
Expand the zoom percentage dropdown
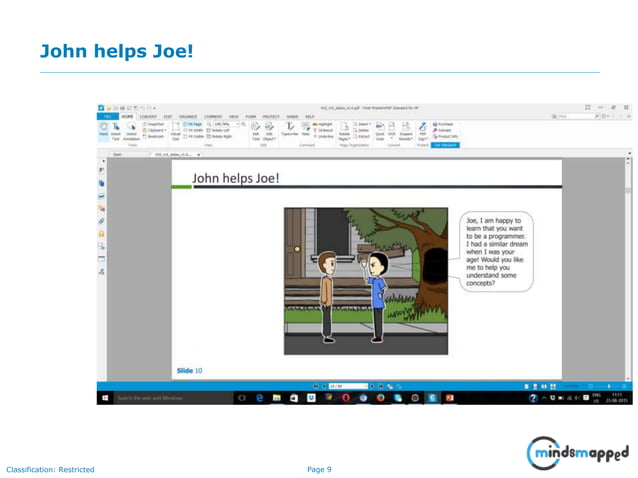click(x=238, y=124)
